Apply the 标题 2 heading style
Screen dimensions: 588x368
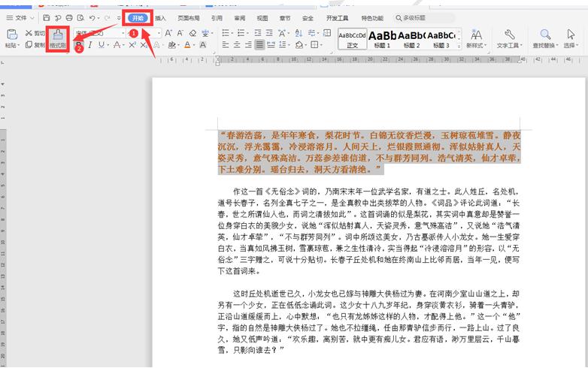pos(411,39)
